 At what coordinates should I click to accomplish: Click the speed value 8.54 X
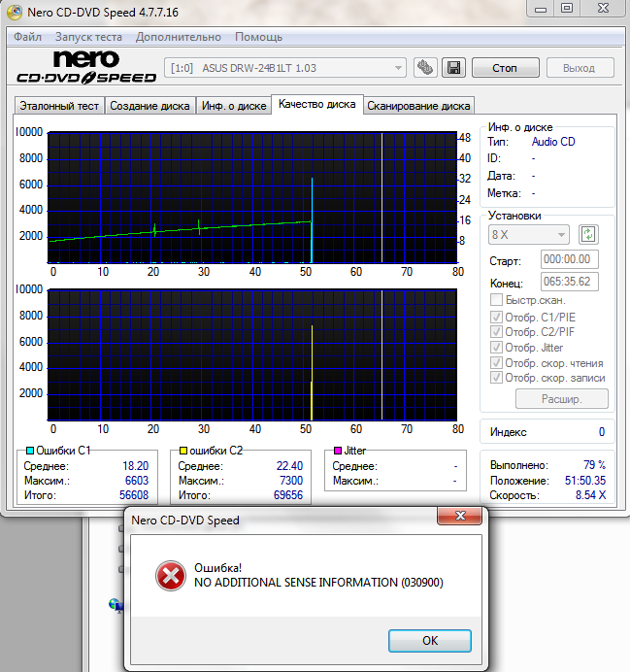(x=590, y=495)
